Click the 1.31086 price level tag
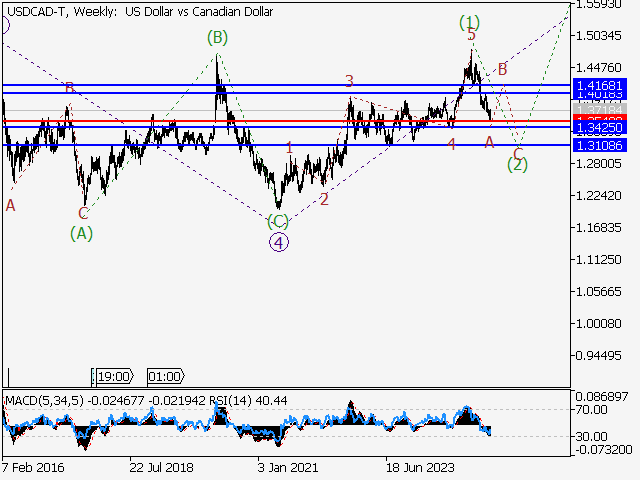 click(x=600, y=146)
